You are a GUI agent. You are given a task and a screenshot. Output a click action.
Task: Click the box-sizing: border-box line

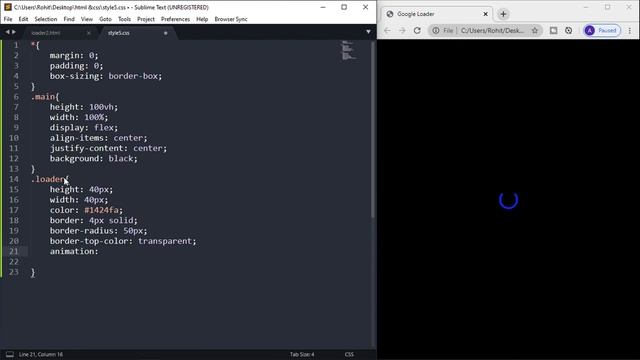[106, 76]
